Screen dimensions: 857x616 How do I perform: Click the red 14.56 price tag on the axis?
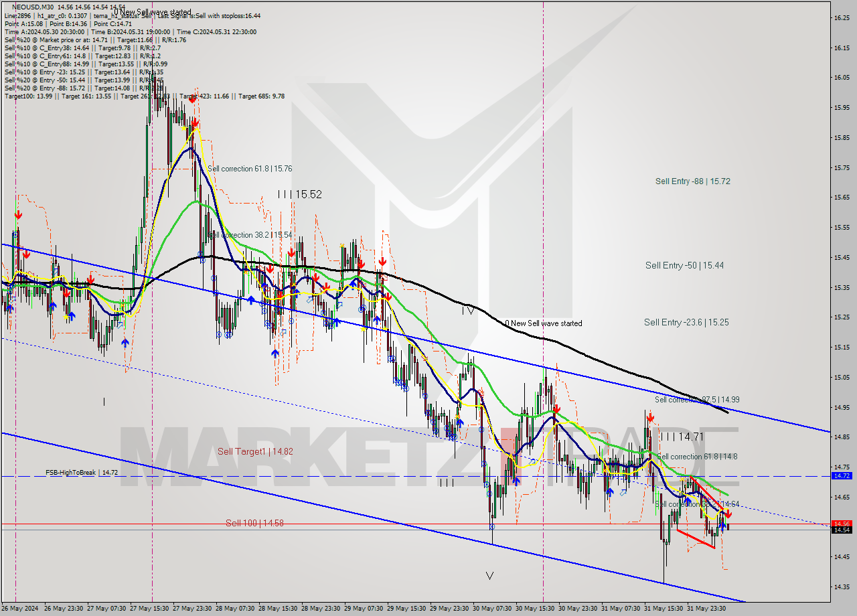(841, 524)
